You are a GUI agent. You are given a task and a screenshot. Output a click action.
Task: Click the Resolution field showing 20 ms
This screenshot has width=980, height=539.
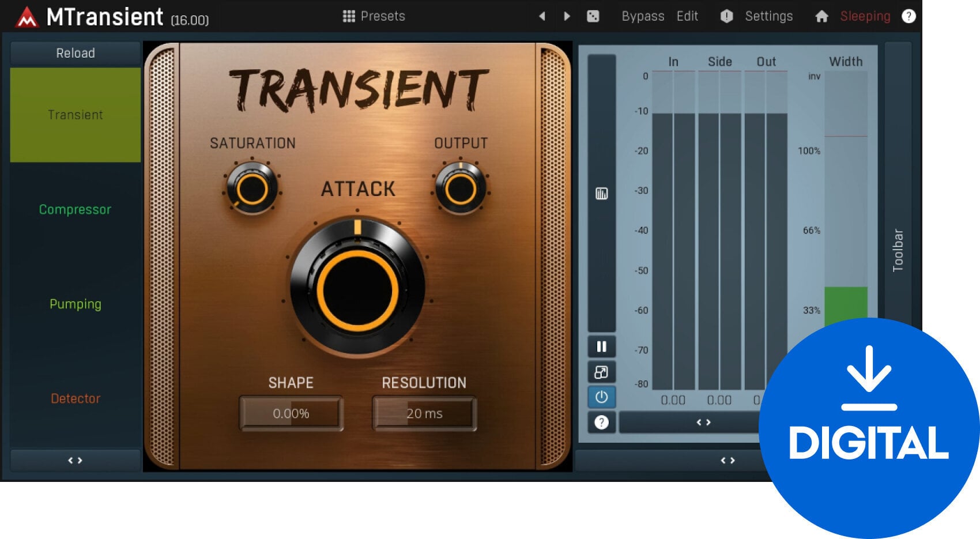pos(425,413)
